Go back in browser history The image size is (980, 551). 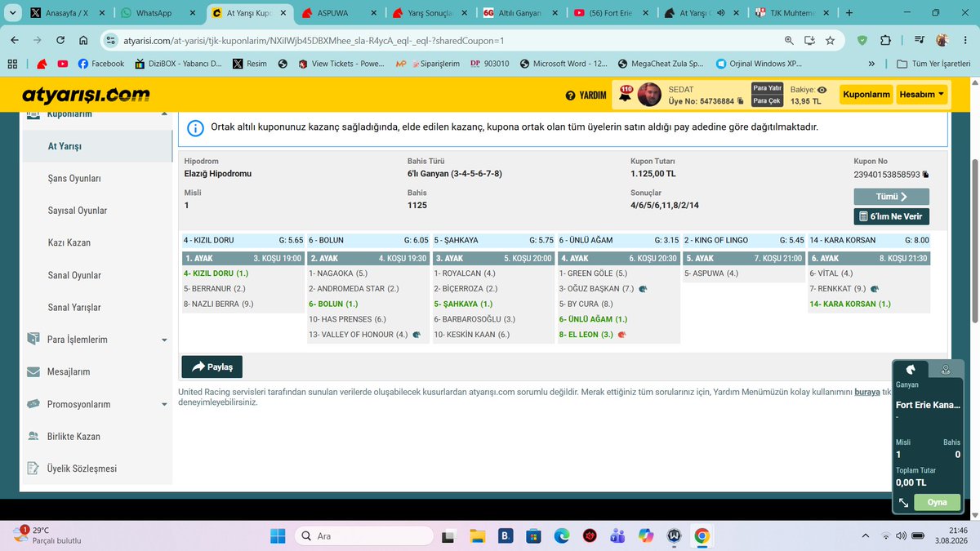(x=16, y=40)
